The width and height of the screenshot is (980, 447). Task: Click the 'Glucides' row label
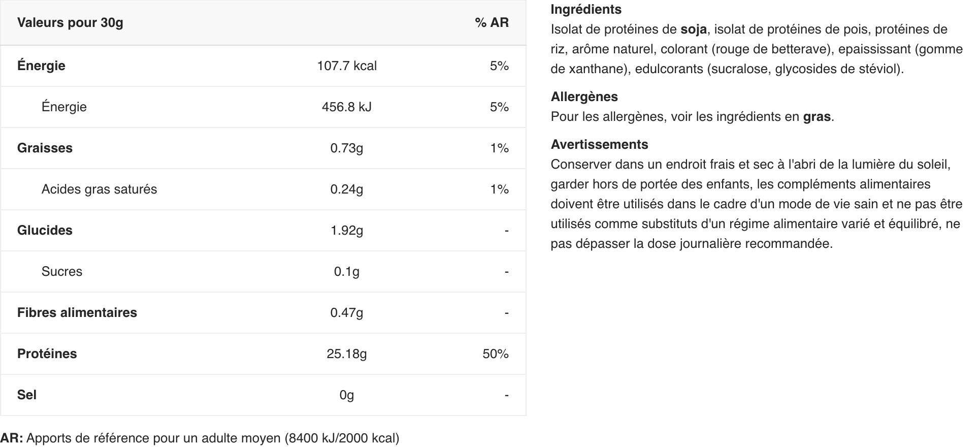click(x=45, y=230)
